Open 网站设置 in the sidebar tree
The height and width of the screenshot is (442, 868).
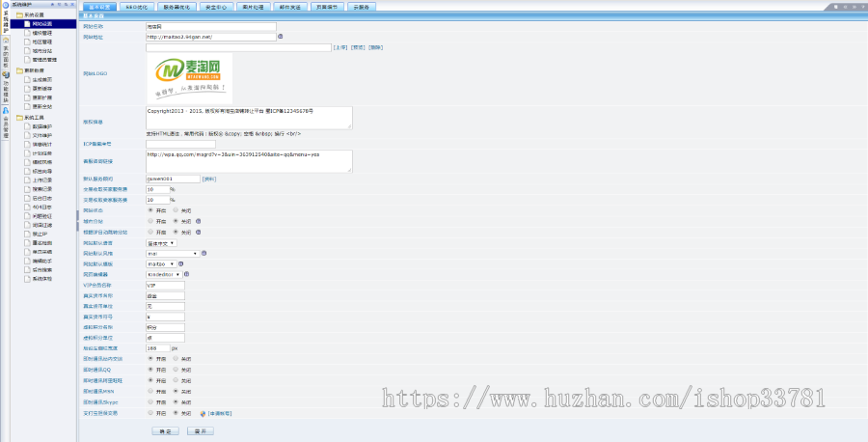tap(42, 24)
